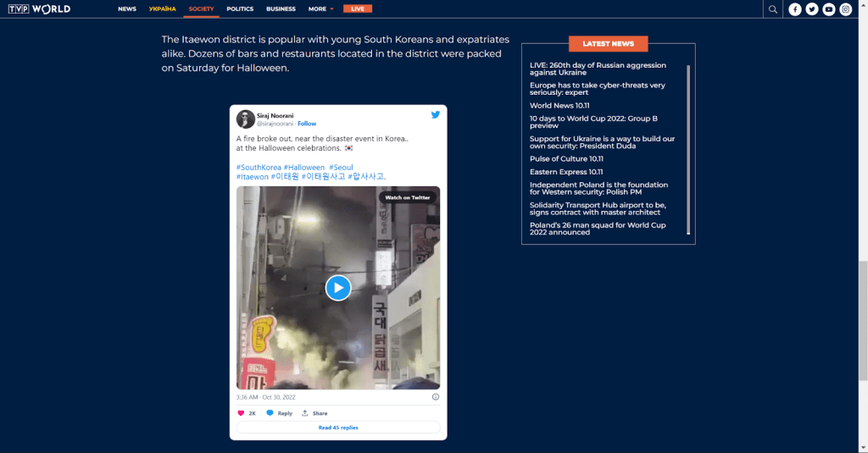Select the BUSINESS navigation item
The image size is (868, 453).
[x=281, y=9]
